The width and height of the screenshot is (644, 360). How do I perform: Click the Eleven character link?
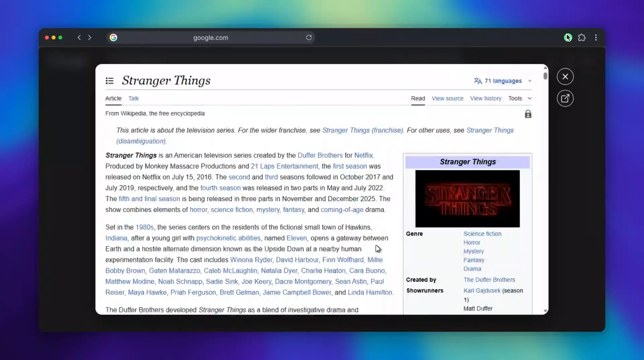point(297,238)
